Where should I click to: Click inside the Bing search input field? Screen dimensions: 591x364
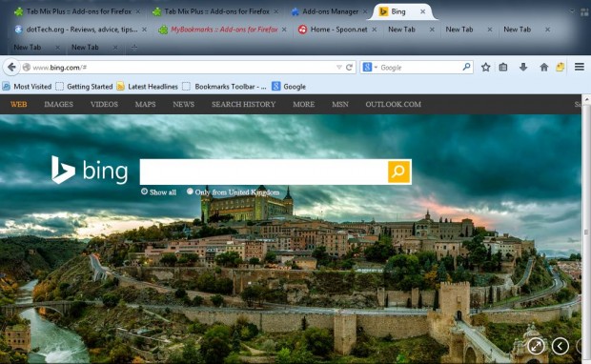point(264,172)
